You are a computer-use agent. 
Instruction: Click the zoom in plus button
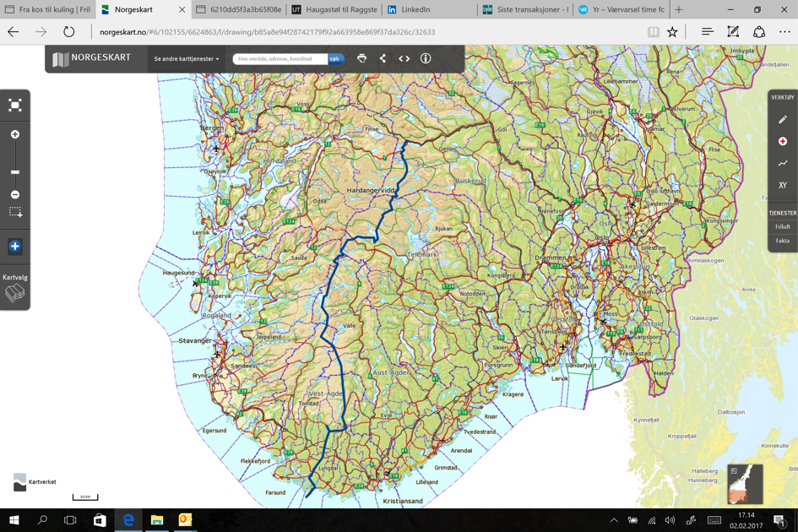coord(15,134)
